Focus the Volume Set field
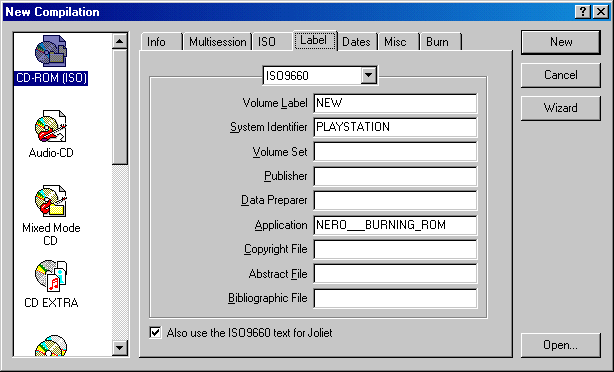The image size is (614, 372). pos(395,152)
